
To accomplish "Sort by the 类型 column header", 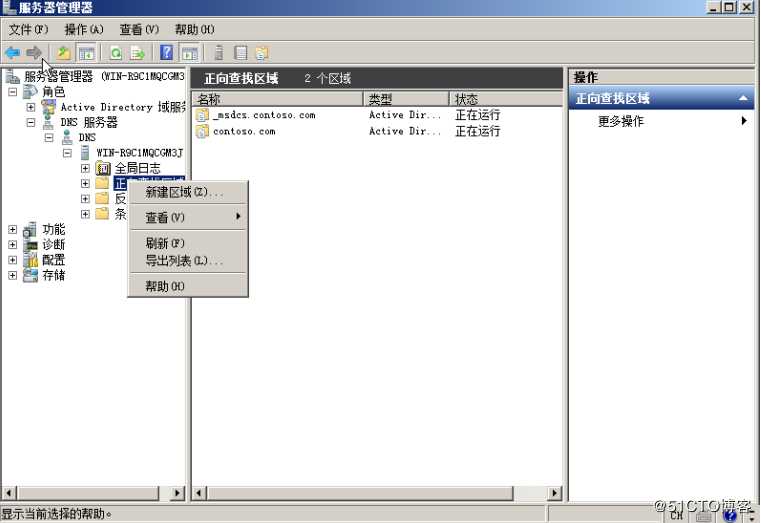I will tap(406, 99).
